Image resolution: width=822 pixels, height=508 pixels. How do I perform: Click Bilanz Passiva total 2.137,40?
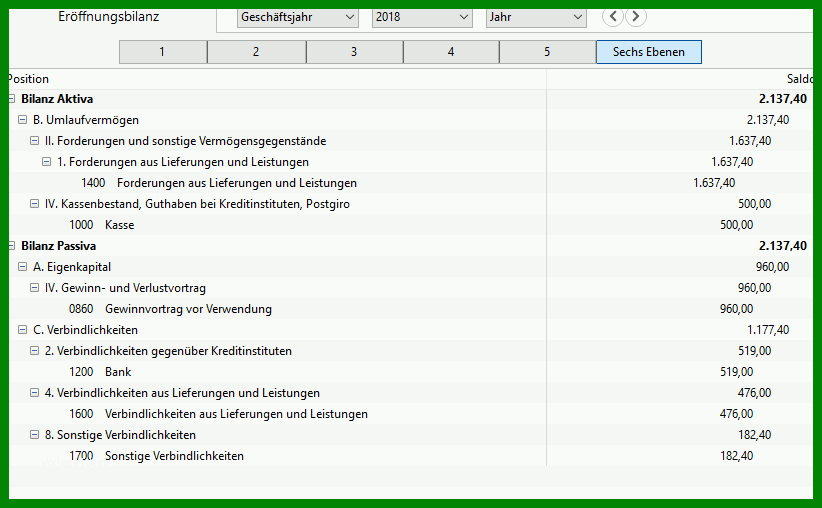pos(783,246)
